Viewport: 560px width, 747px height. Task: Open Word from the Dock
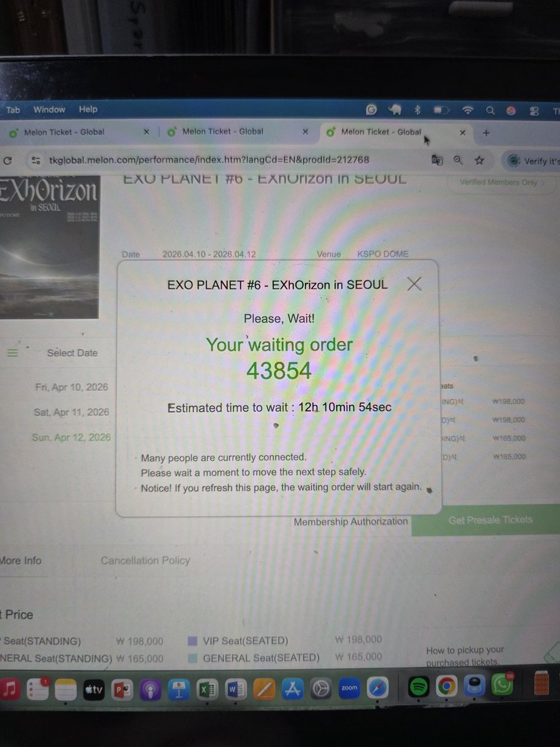coord(236,689)
